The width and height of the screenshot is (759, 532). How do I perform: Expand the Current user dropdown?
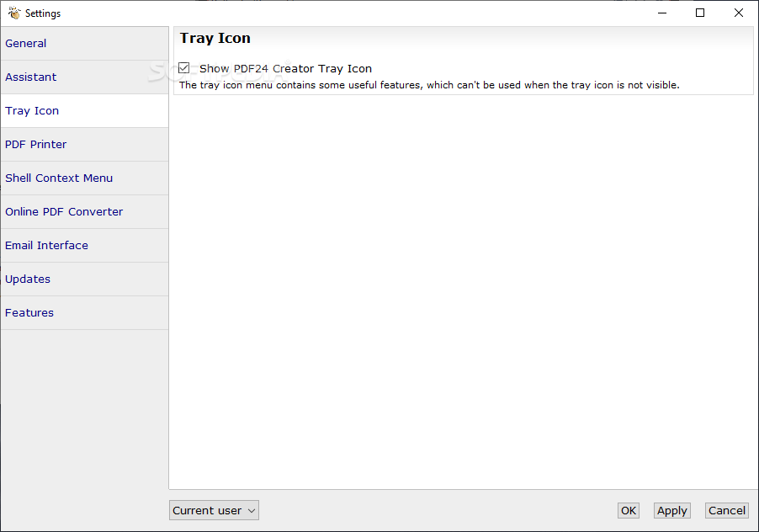click(214, 510)
